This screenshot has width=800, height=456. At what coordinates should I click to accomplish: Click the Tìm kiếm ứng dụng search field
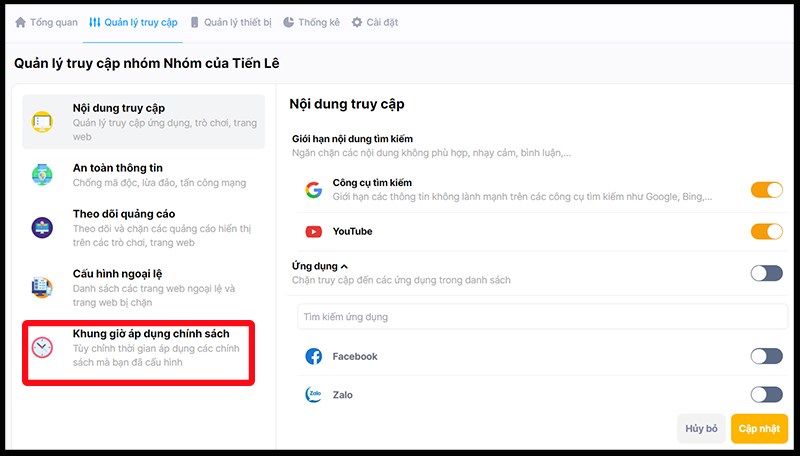542,317
